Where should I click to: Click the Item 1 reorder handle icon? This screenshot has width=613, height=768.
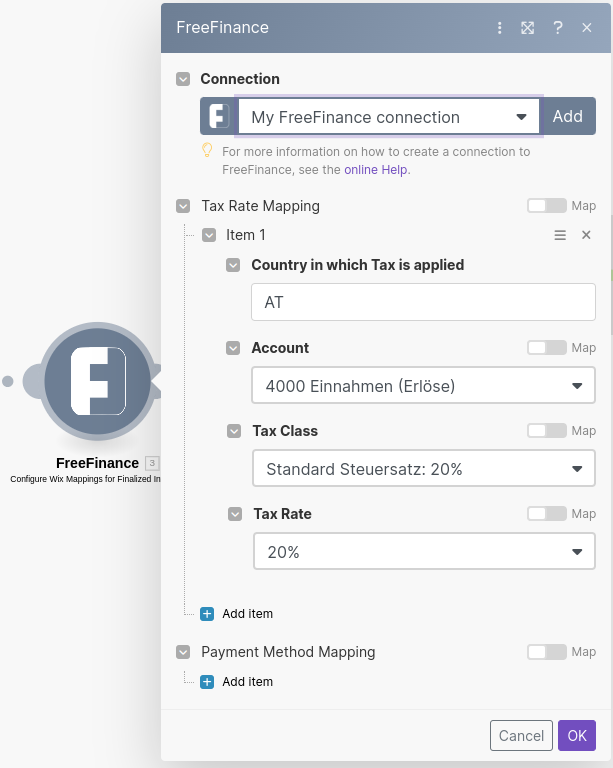(560, 235)
